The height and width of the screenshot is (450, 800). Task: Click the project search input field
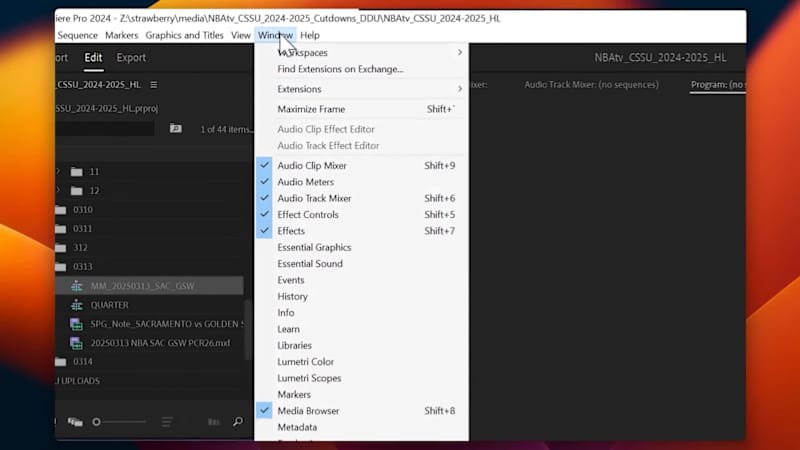[x=105, y=129]
